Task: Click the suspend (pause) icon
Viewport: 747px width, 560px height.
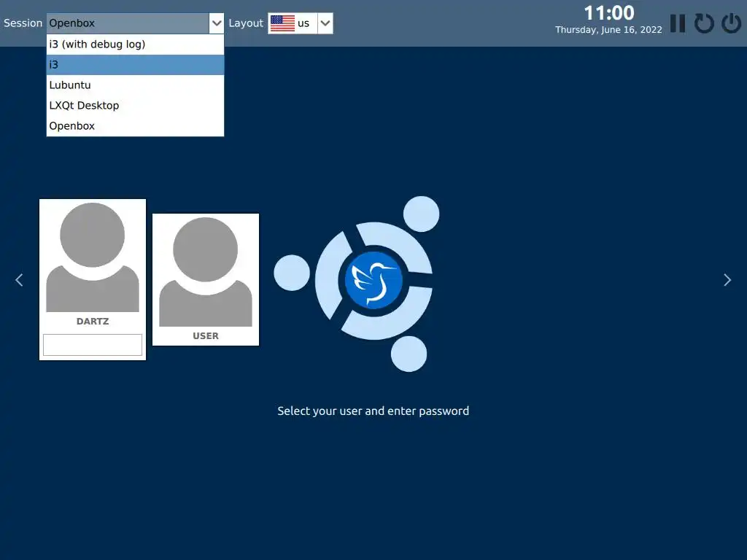Action: (678, 23)
